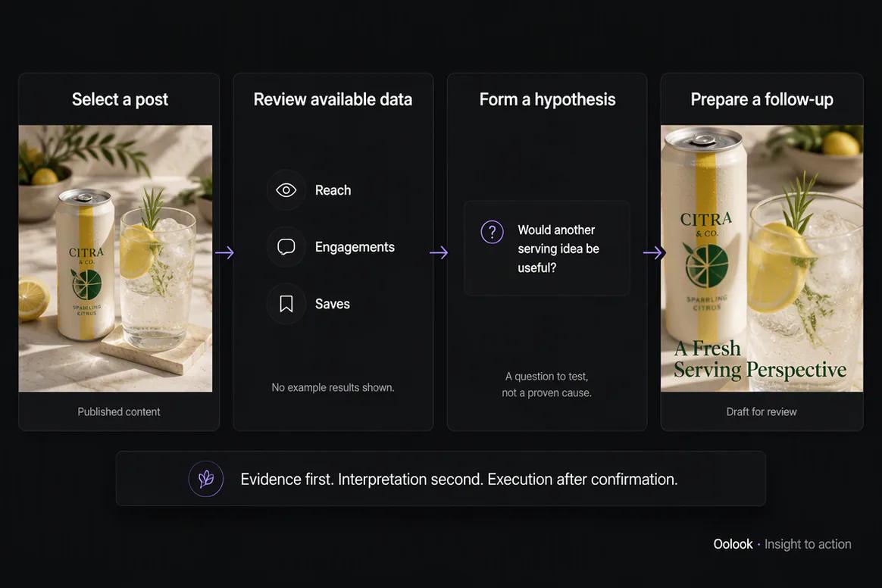Click the Draft for review caption
Viewport: 882px width, 588px height.
(x=762, y=412)
